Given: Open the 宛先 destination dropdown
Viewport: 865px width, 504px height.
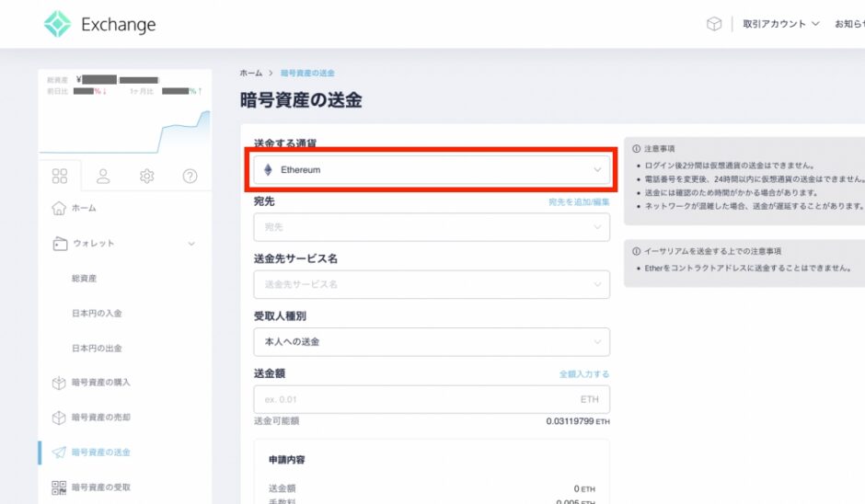Looking at the screenshot, I should click(x=431, y=227).
